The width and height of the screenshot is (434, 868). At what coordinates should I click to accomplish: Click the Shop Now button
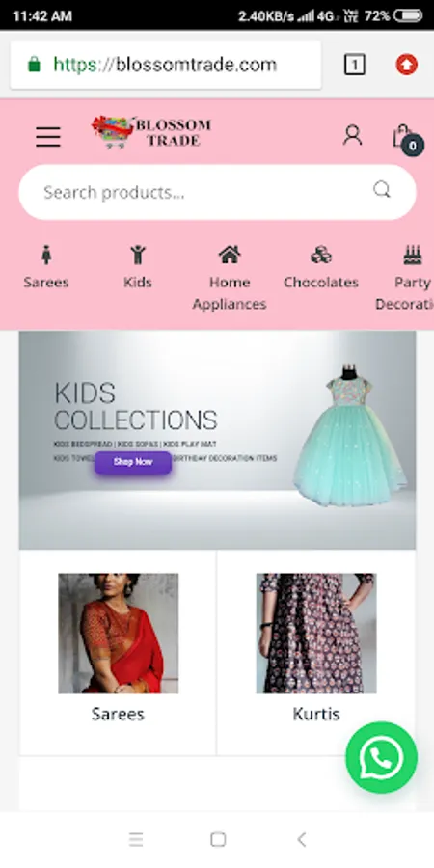133,462
